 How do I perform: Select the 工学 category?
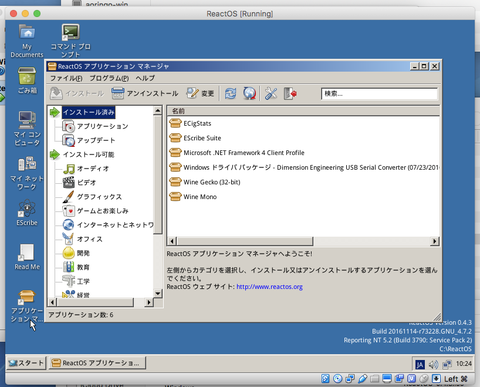click(83, 281)
